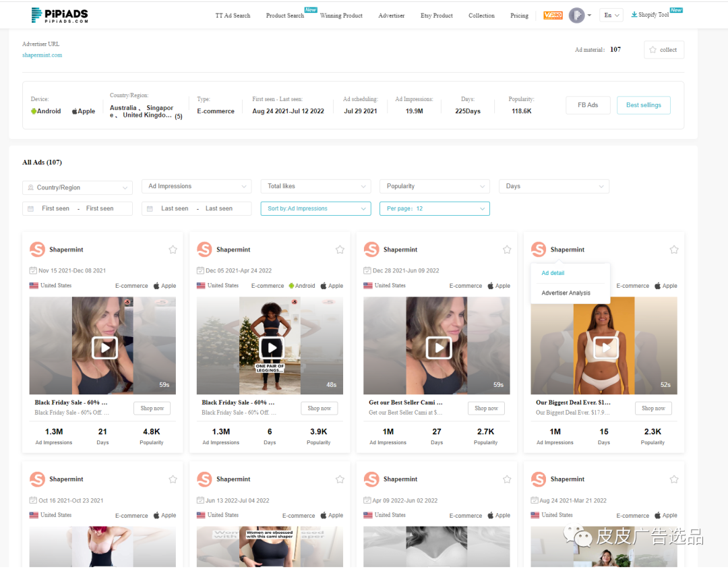The image size is (728, 569).
Task: Star the Nov 15 2021-Dec 08 2021 ad
Action: click(x=173, y=249)
